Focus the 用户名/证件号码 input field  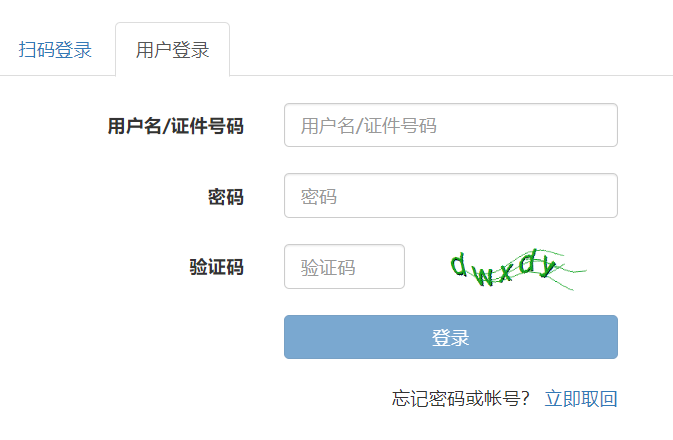coord(451,125)
